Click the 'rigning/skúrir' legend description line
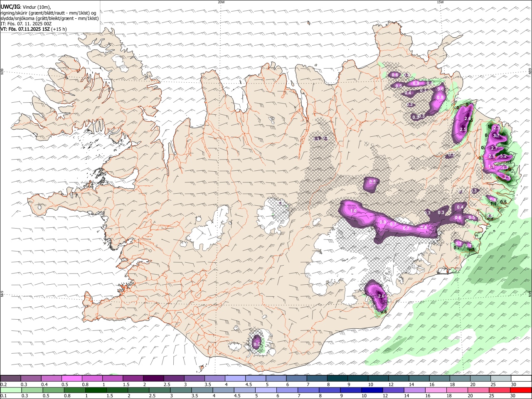This screenshot has height=399, width=532. (48, 13)
